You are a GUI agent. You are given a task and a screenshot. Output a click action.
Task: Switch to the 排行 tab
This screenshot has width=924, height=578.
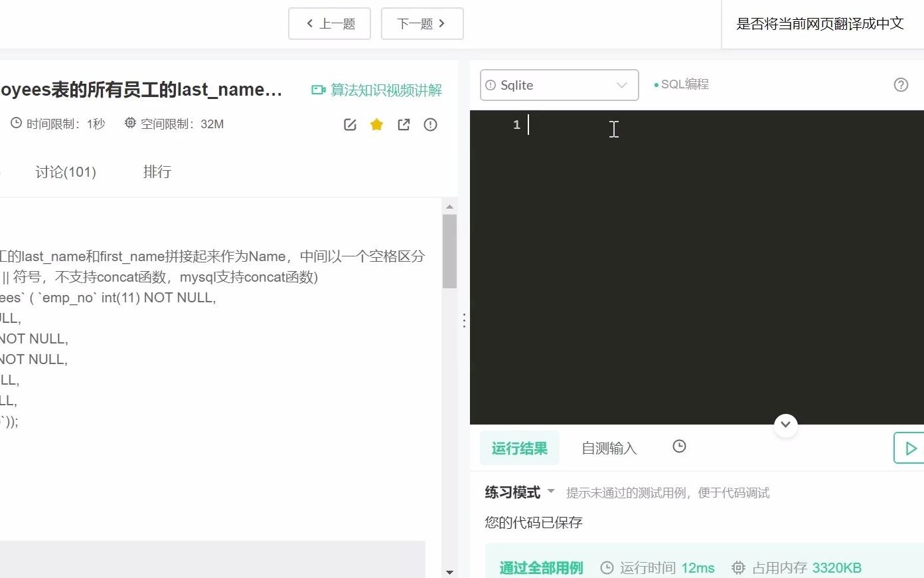coord(157,172)
